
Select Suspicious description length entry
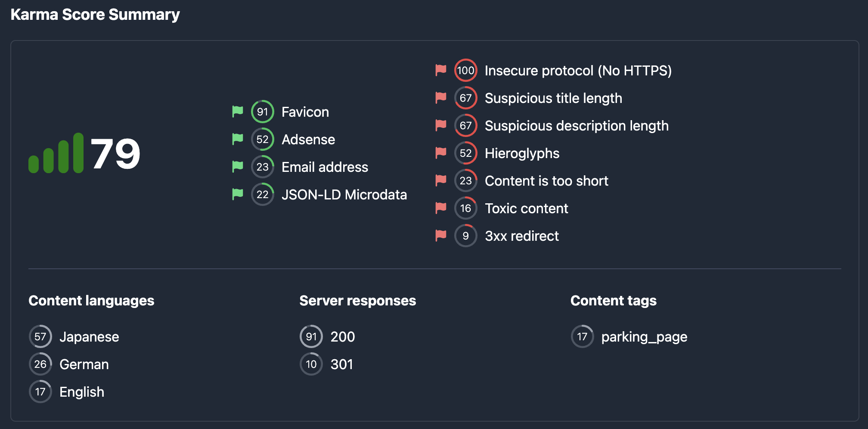point(577,126)
